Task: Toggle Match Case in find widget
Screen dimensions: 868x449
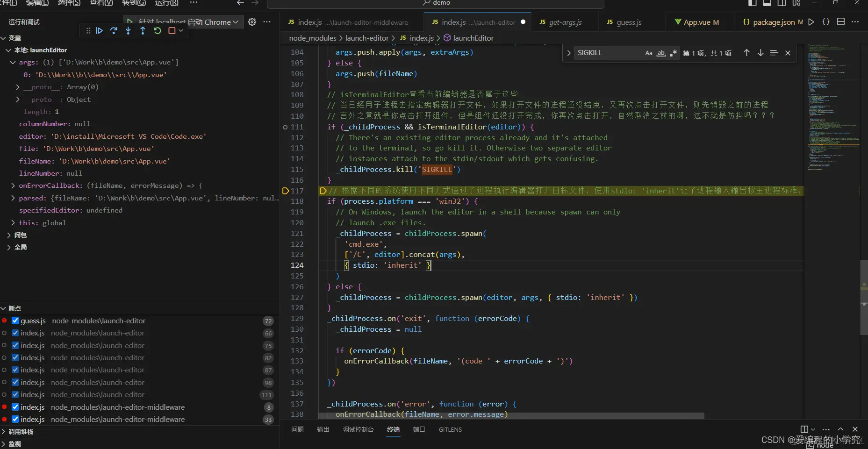Action: point(648,53)
